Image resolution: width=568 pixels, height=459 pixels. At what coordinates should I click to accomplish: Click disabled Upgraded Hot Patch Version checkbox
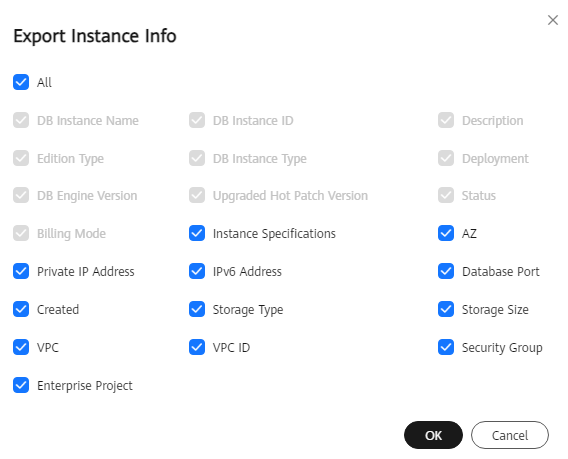click(197, 195)
